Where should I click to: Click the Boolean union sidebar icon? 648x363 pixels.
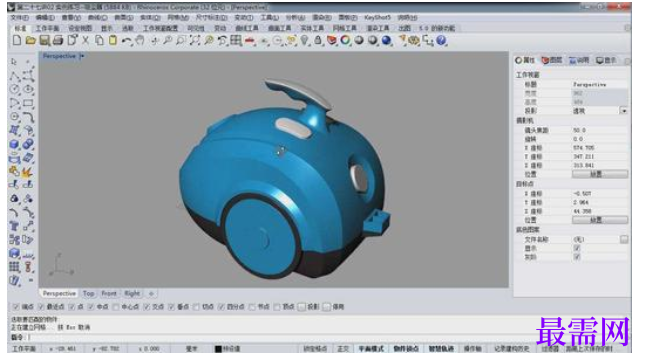tap(28, 144)
